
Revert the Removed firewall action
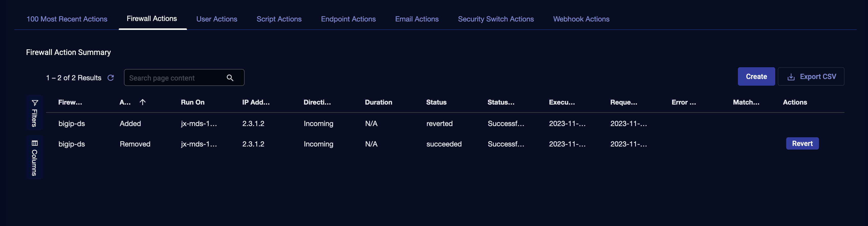[802, 143]
